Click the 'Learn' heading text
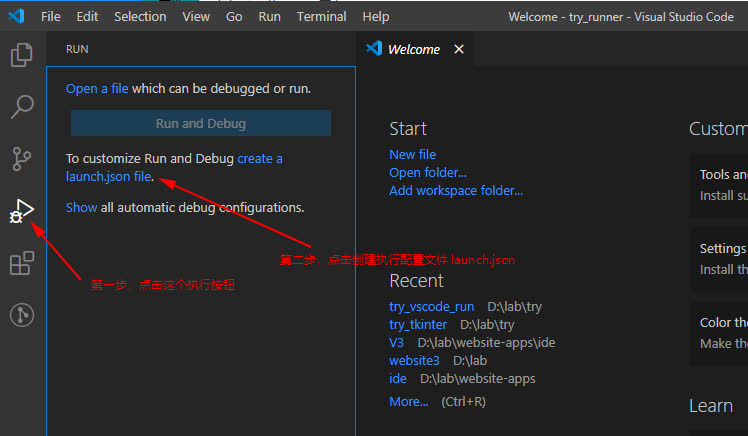 pyautogui.click(x=711, y=406)
